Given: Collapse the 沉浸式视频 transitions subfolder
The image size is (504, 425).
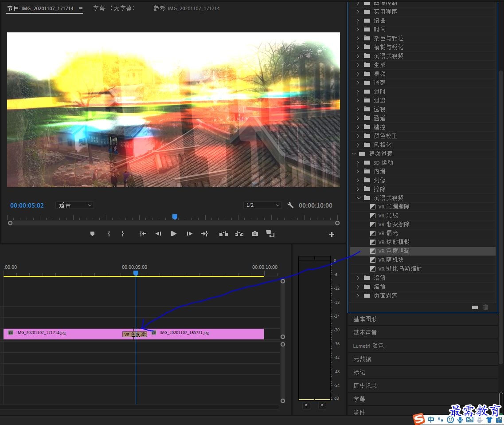Looking at the screenshot, I should coord(359,198).
